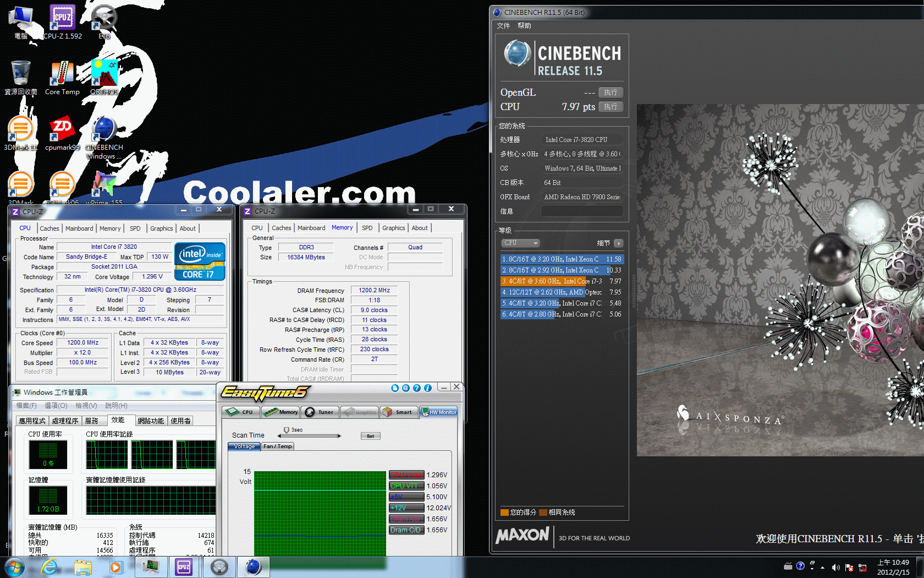Open the CINEBENCH CPU ranking dropdown
This screenshot has width=924, height=578.
[520, 243]
